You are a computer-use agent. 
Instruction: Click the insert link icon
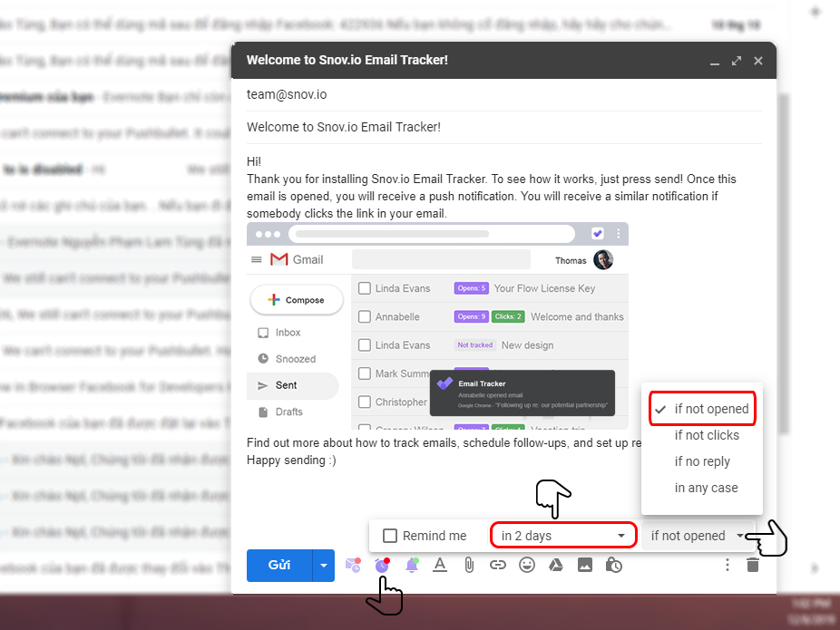(498, 565)
